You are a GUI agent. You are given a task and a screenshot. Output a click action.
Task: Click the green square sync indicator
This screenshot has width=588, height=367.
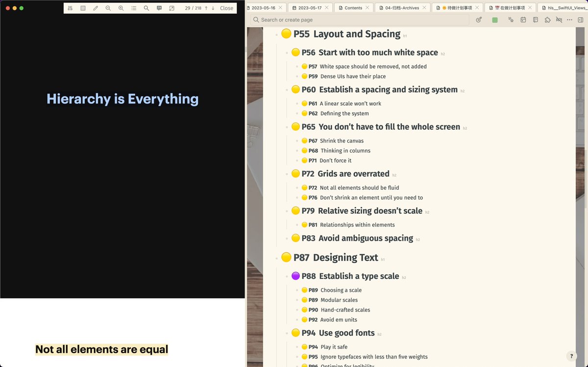(x=495, y=20)
